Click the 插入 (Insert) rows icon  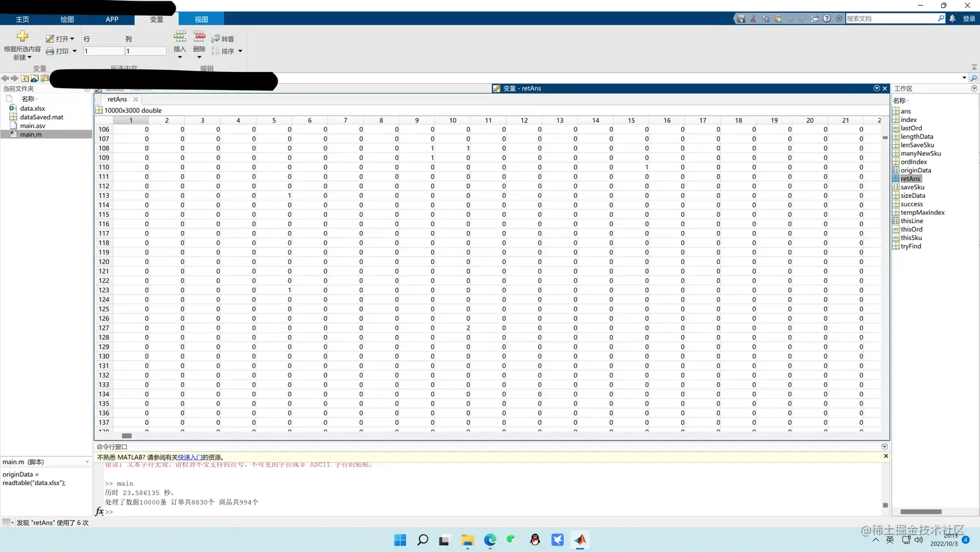(x=180, y=36)
